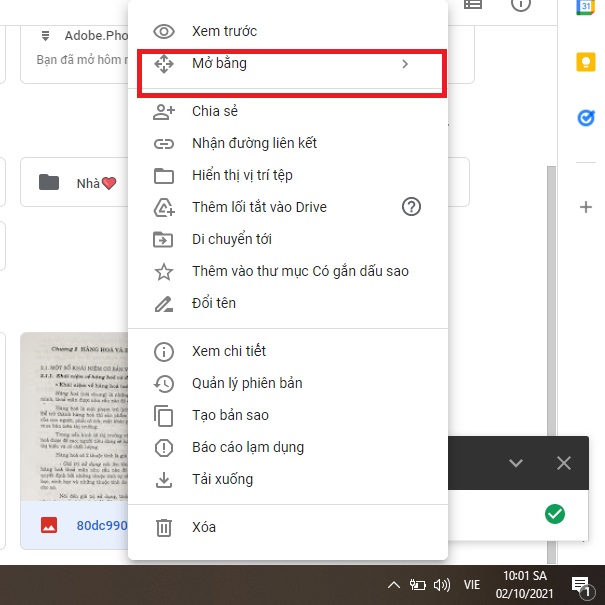Image resolution: width=605 pixels, height=605 pixels.
Task: Choose Xem chi tiết
Action: pyautogui.click(x=288, y=352)
